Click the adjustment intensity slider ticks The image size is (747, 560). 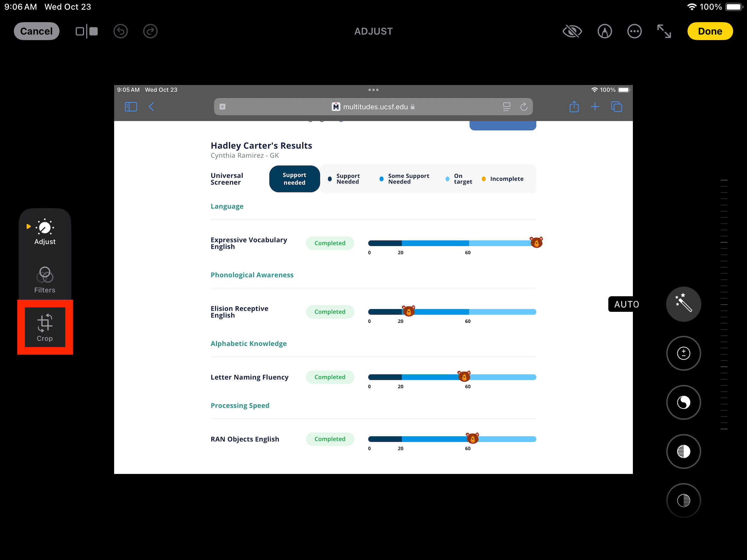click(x=724, y=305)
